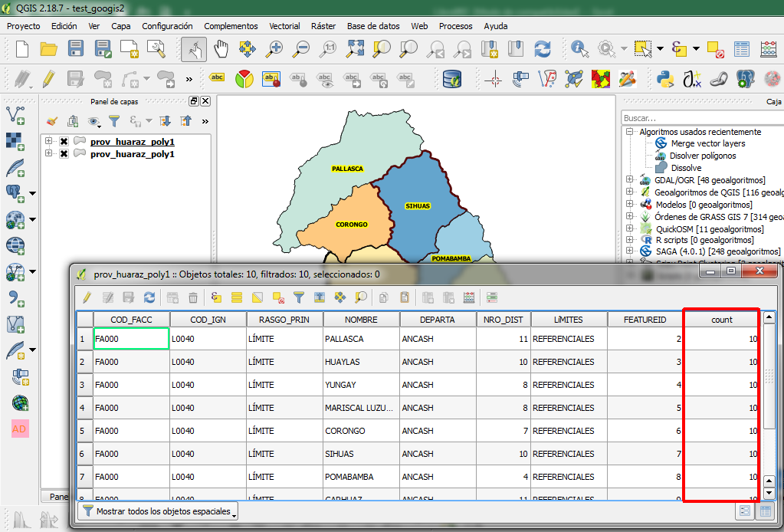Image resolution: width=784 pixels, height=532 pixels.
Task: Expand the SAGA algorithms group
Action: point(629,251)
